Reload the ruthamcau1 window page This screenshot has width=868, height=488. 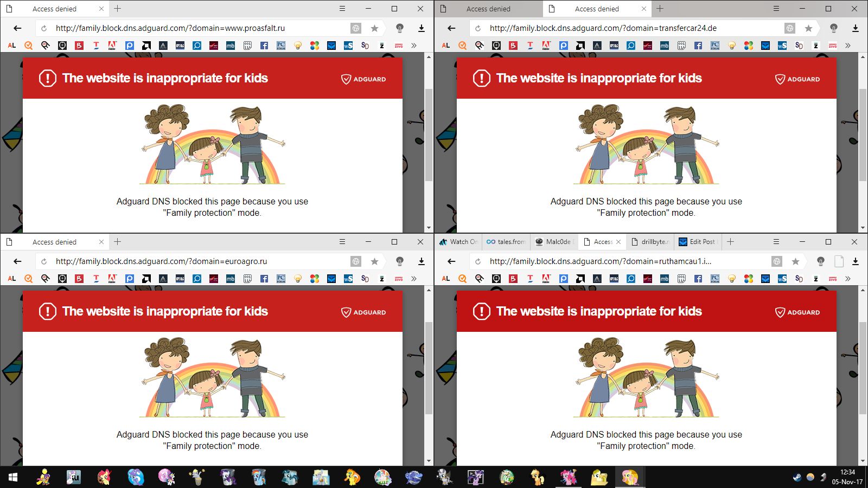point(478,261)
